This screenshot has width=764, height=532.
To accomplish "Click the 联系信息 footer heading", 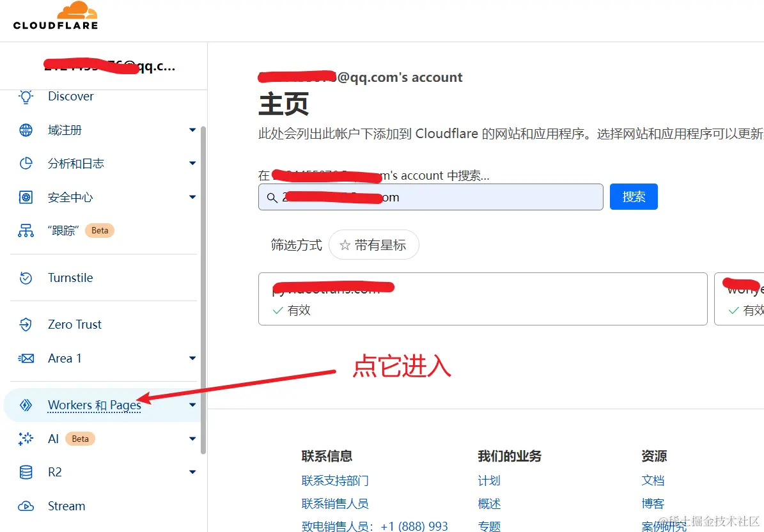I will tap(327, 456).
